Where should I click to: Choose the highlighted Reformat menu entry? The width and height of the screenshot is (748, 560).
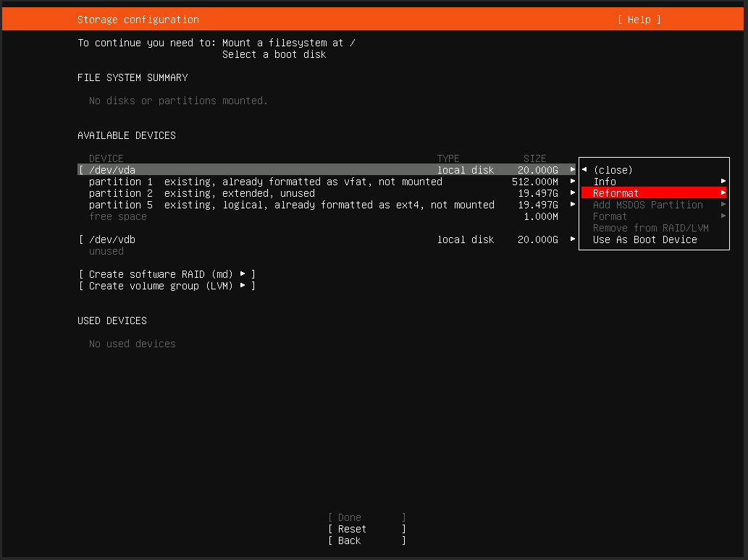point(615,193)
